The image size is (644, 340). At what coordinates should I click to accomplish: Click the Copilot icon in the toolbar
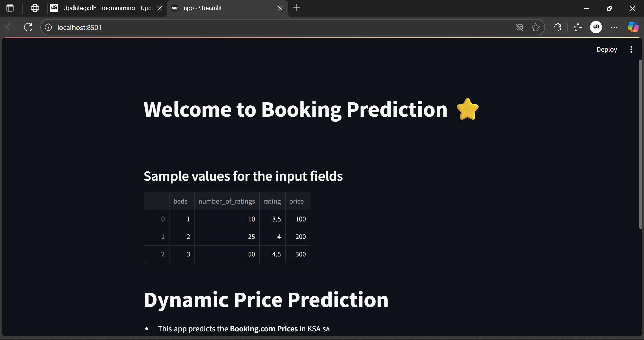coord(633,27)
